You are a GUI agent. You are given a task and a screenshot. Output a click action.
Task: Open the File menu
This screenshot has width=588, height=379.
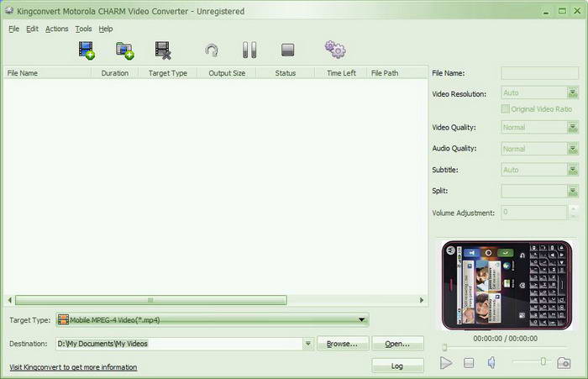coord(14,29)
